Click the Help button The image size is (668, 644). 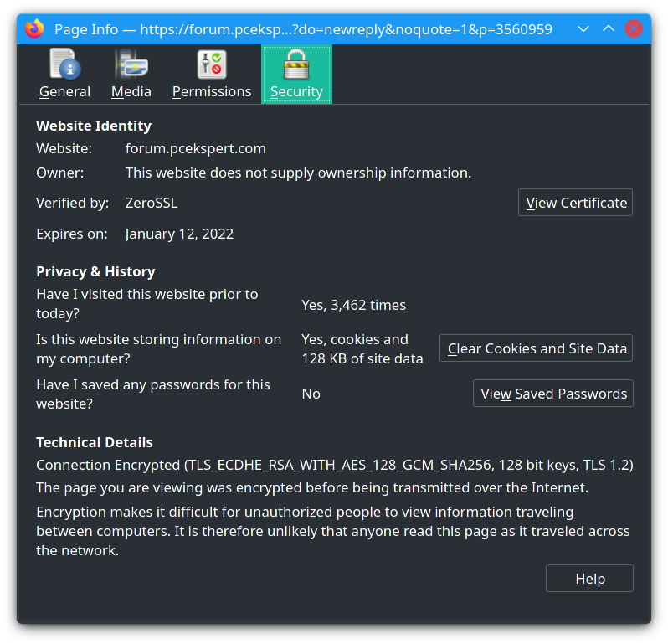click(589, 579)
